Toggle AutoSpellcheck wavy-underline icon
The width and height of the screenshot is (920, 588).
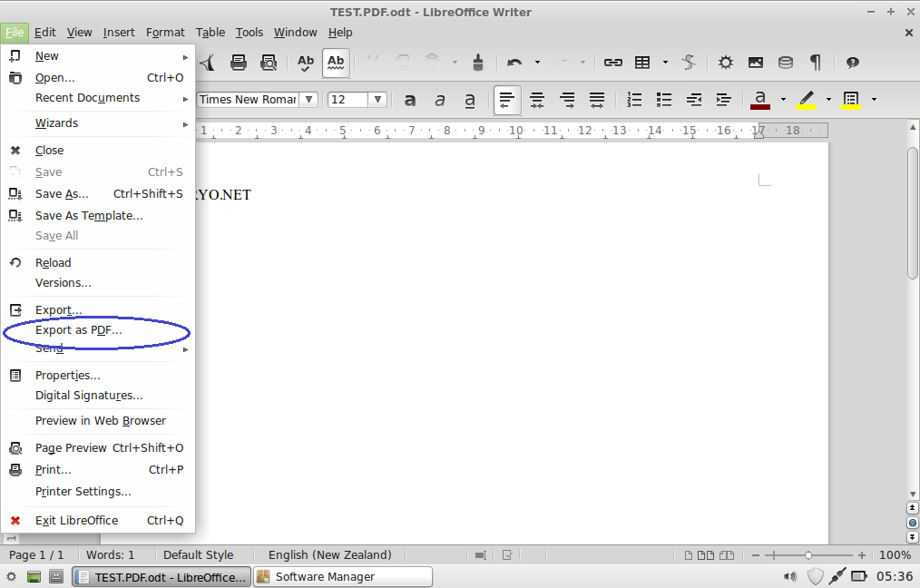336,63
